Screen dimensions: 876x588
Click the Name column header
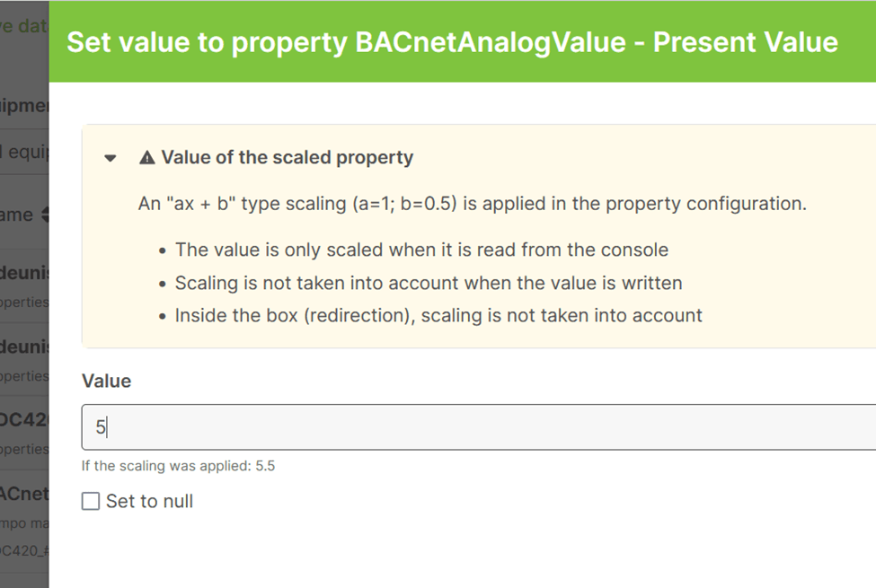(x=16, y=215)
